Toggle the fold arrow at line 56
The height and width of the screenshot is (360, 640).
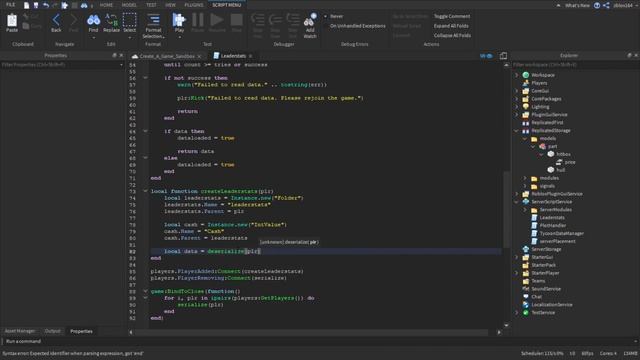pos(145,78)
